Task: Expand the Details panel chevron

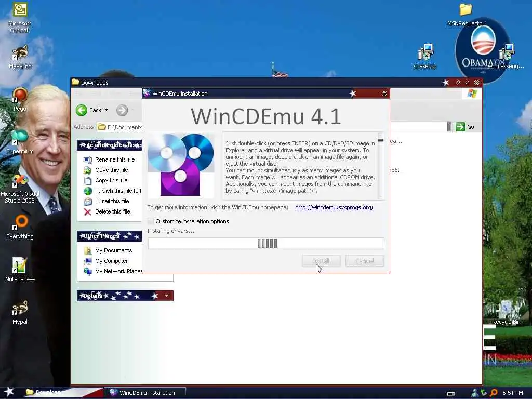Action: (x=166, y=296)
